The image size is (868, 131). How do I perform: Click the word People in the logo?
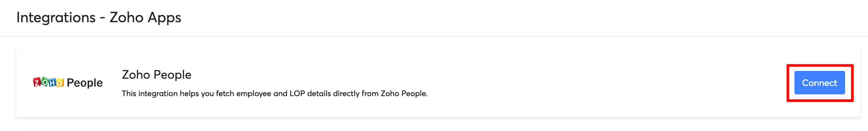click(85, 83)
